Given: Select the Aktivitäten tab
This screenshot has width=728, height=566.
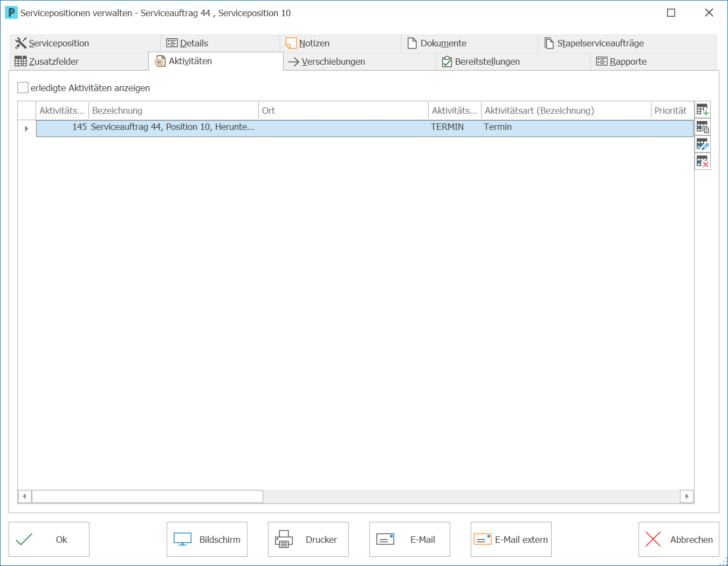Looking at the screenshot, I should tap(216, 61).
